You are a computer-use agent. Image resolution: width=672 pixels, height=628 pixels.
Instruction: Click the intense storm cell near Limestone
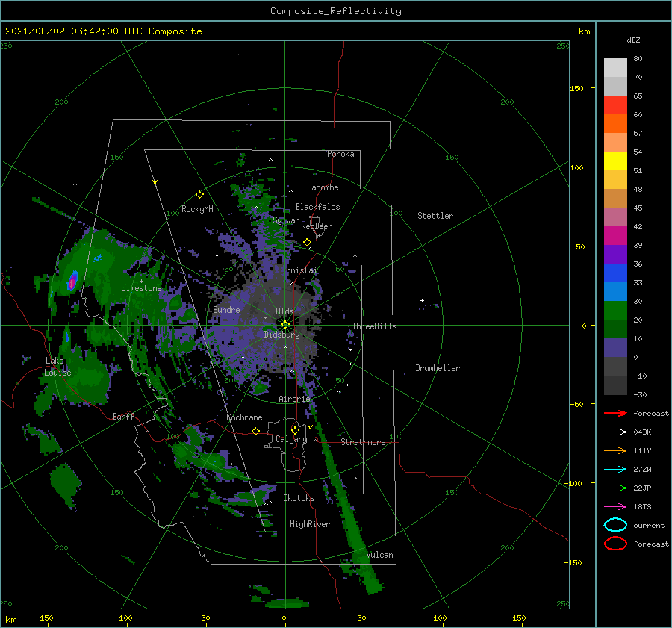72,282
